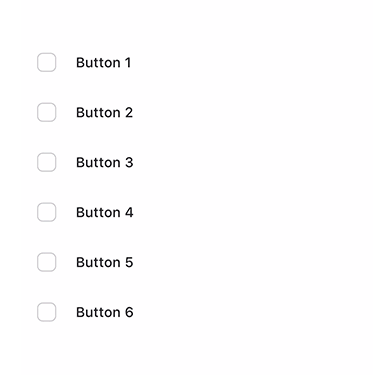Check the box just above Button 5's box
The width and height of the screenshot is (375, 375).
coord(46,212)
